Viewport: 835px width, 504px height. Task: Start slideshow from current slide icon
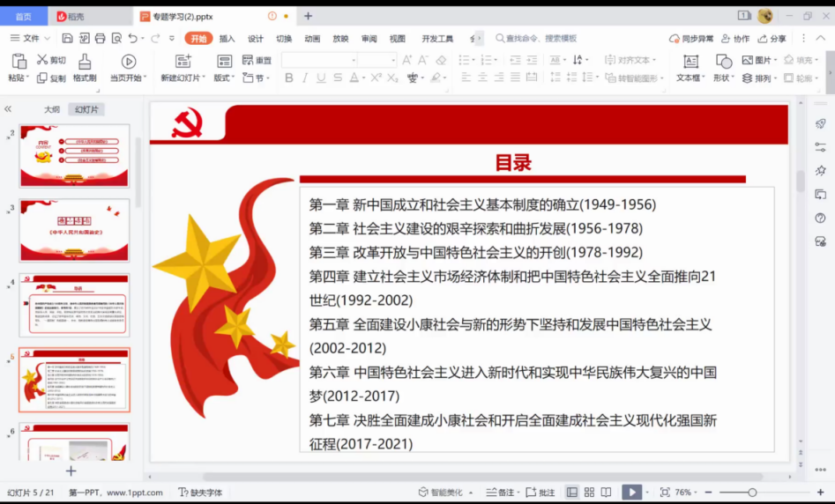129,62
